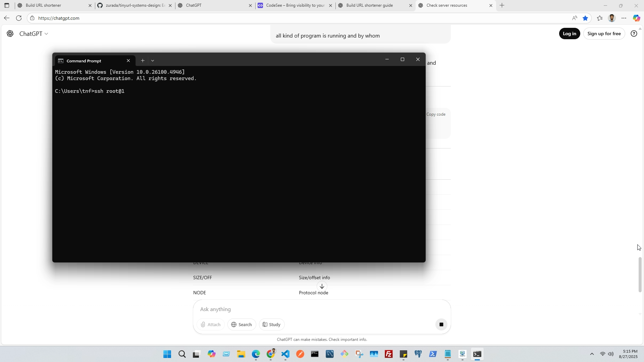Click the ChatGPT logo icon at top left
644x362 pixels.
click(10, 34)
